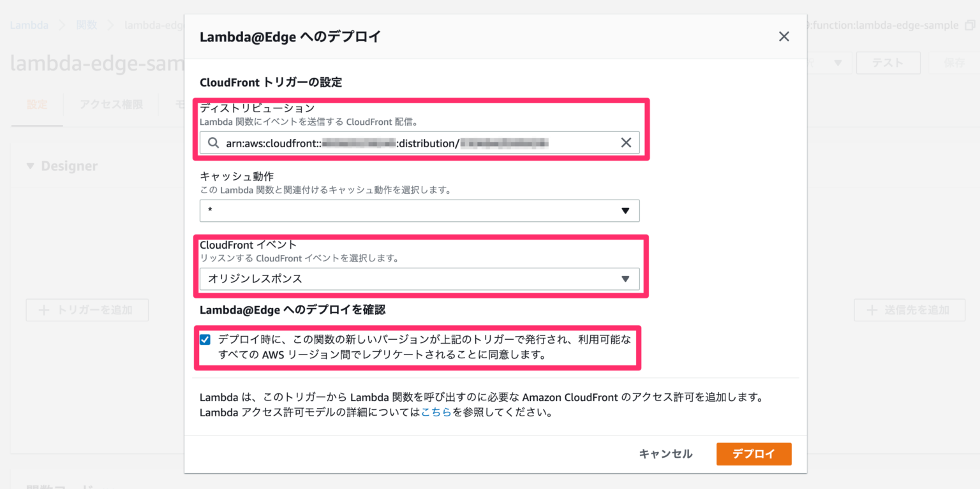Click the キャンセル button
This screenshot has width=980, height=489.
click(x=665, y=454)
